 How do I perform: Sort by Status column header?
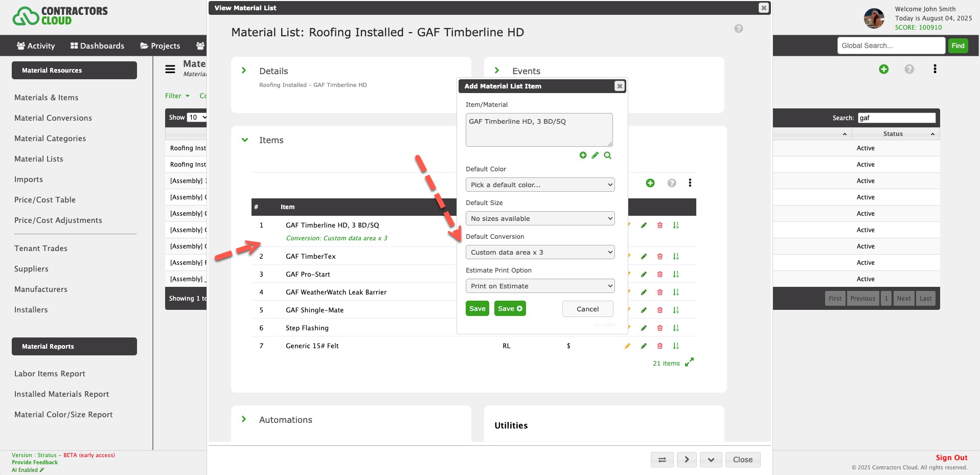click(x=896, y=133)
